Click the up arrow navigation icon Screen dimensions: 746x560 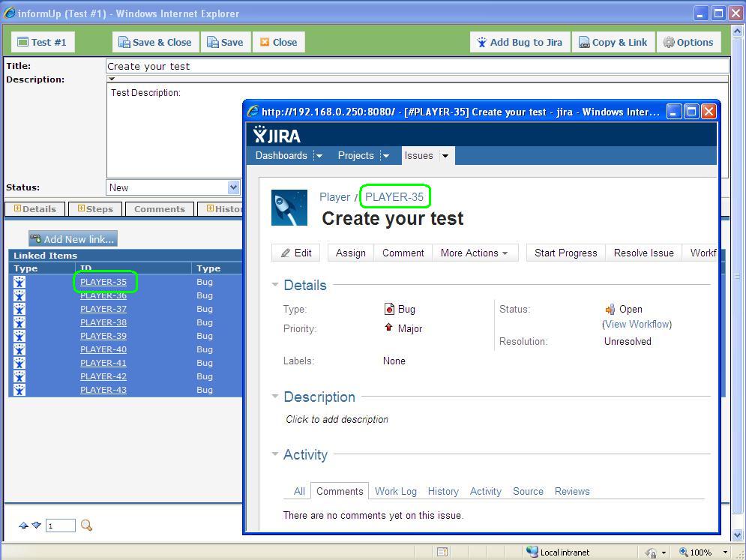coord(23,526)
